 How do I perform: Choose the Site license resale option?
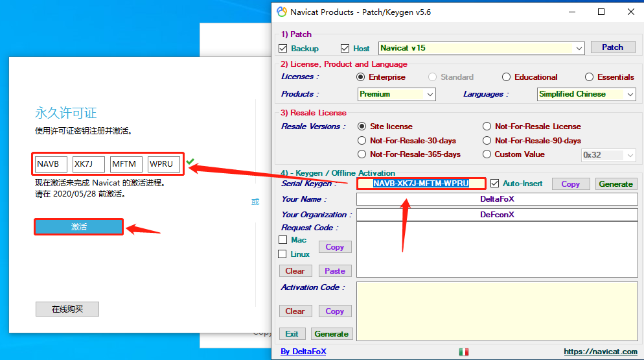[362, 126]
